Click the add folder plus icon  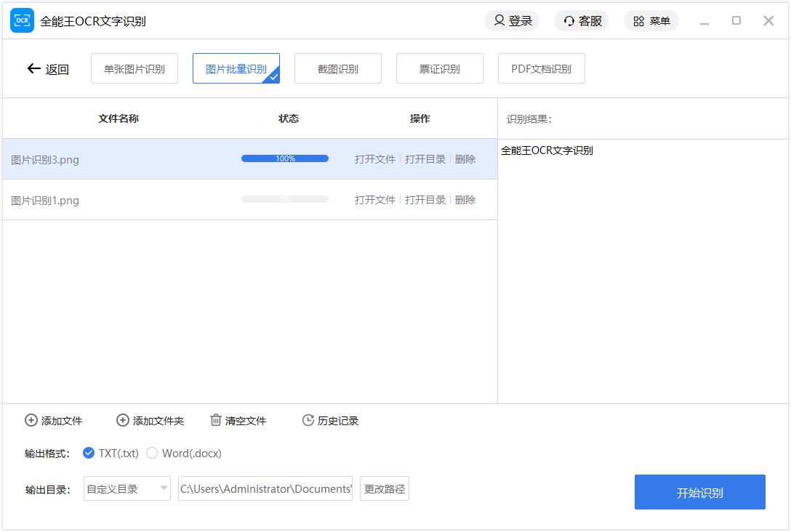(122, 420)
